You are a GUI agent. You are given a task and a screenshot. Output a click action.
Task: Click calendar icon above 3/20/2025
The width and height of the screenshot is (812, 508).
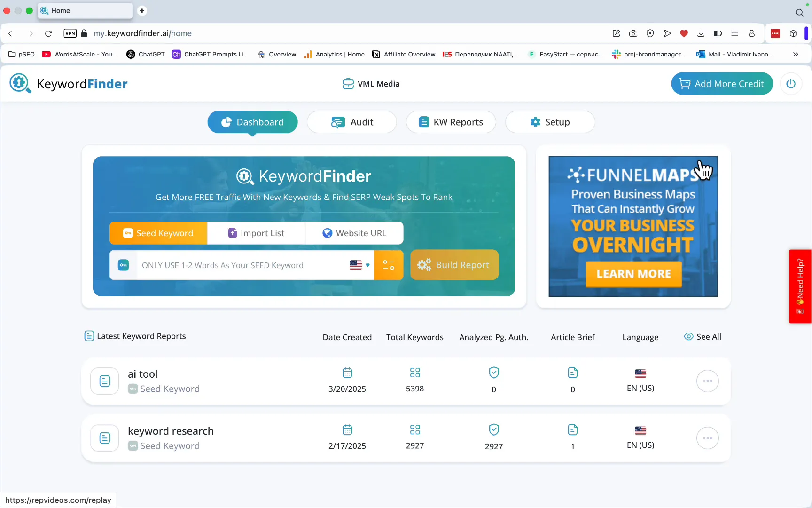point(347,373)
